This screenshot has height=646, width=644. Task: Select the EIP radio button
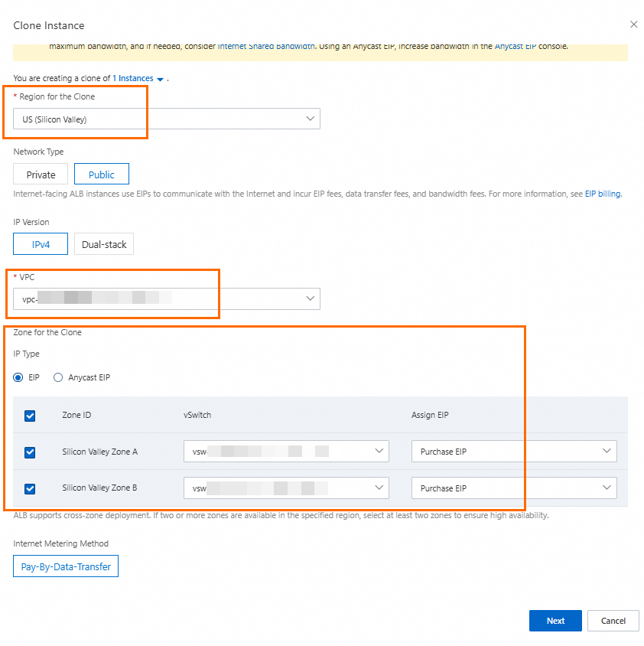[18, 377]
